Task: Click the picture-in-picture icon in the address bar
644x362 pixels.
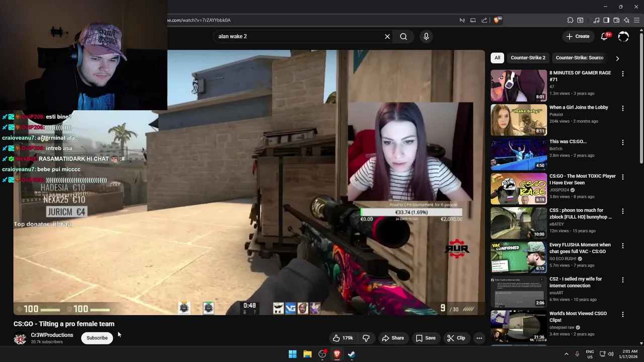Action: coord(473,20)
